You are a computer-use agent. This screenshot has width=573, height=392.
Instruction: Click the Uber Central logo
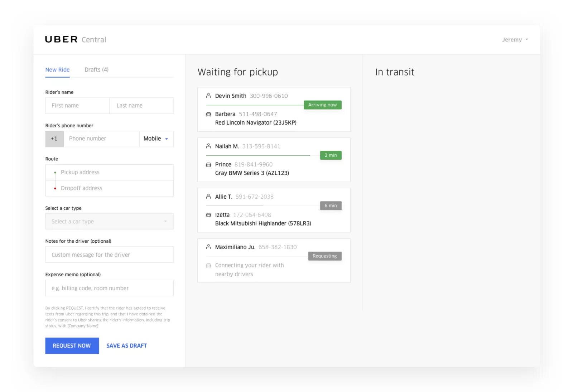(76, 39)
